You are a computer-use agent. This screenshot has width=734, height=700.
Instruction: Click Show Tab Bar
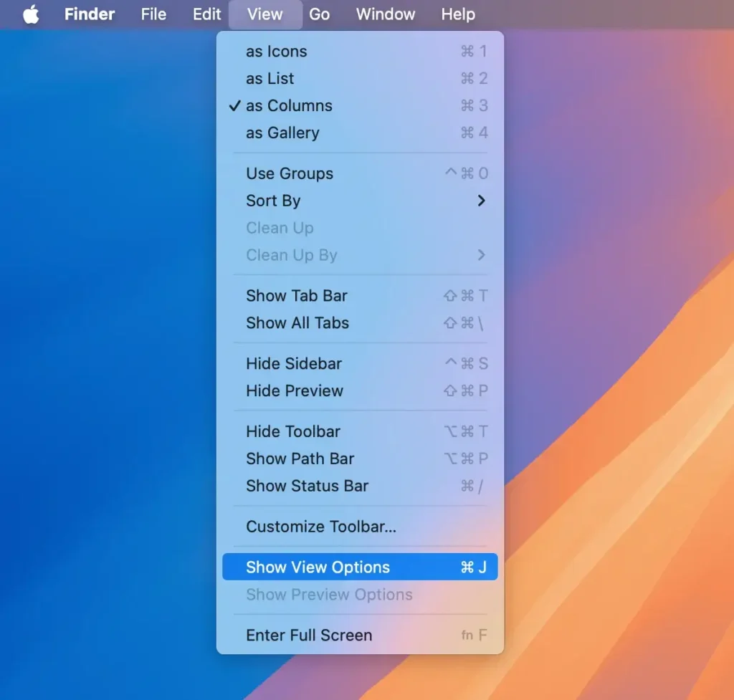point(360,296)
